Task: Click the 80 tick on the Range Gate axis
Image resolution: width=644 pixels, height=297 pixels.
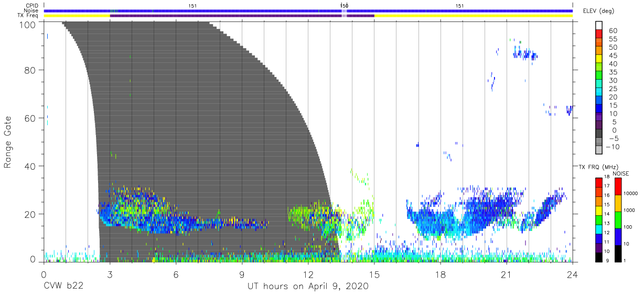Action: [30, 70]
